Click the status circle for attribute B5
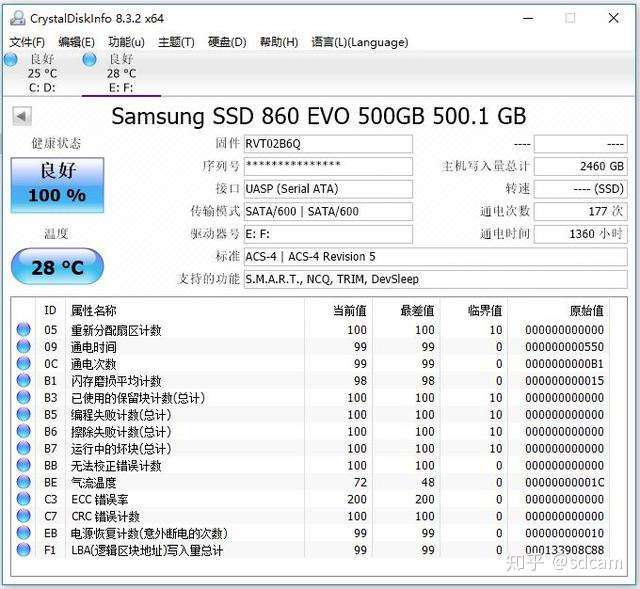Viewport: 640px width, 589px height. pyautogui.click(x=24, y=414)
